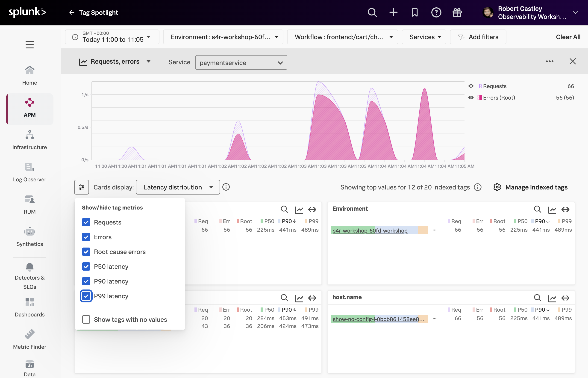Expand host.name card with arrows icon
The image size is (588, 378).
point(565,298)
